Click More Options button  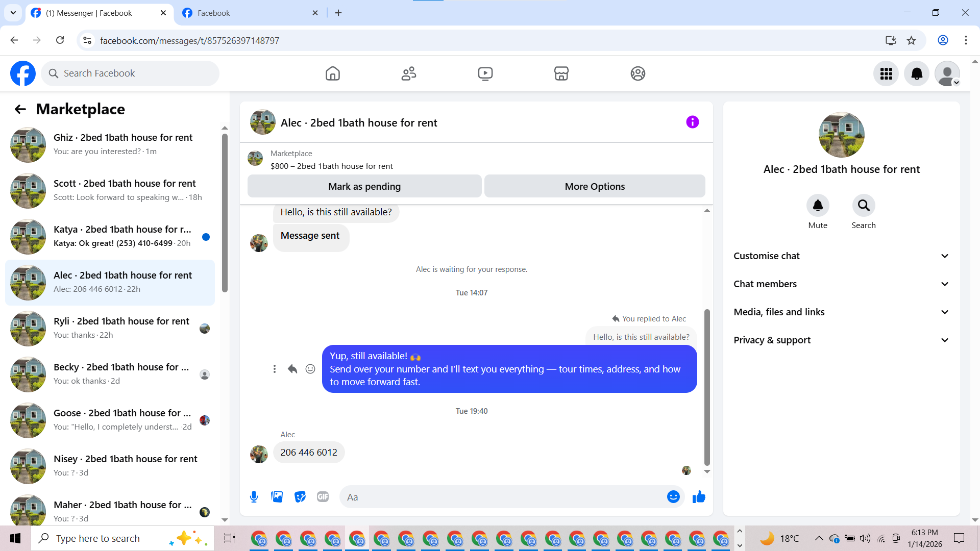pyautogui.click(x=595, y=187)
